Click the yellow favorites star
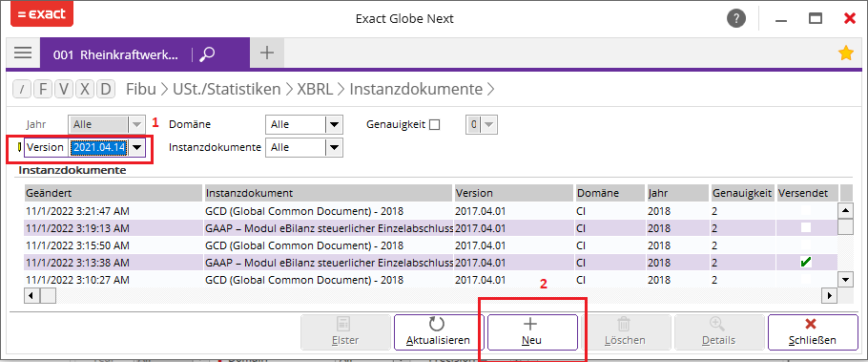The image size is (868, 362). (845, 53)
